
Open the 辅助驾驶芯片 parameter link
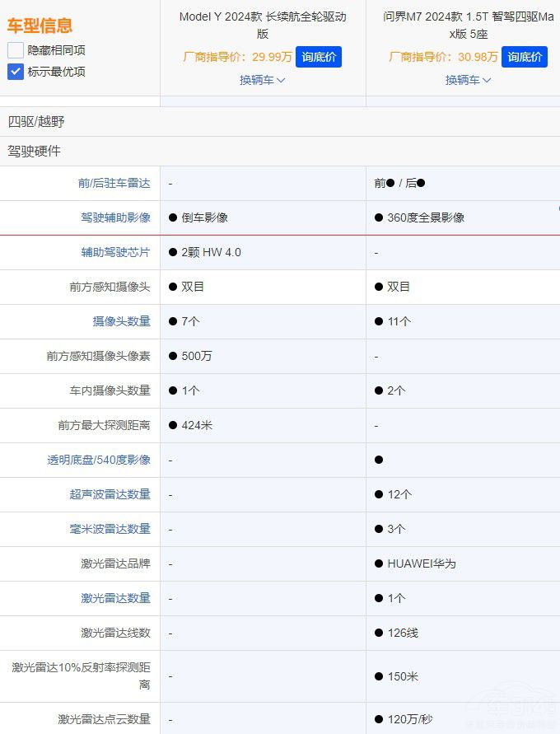point(115,252)
